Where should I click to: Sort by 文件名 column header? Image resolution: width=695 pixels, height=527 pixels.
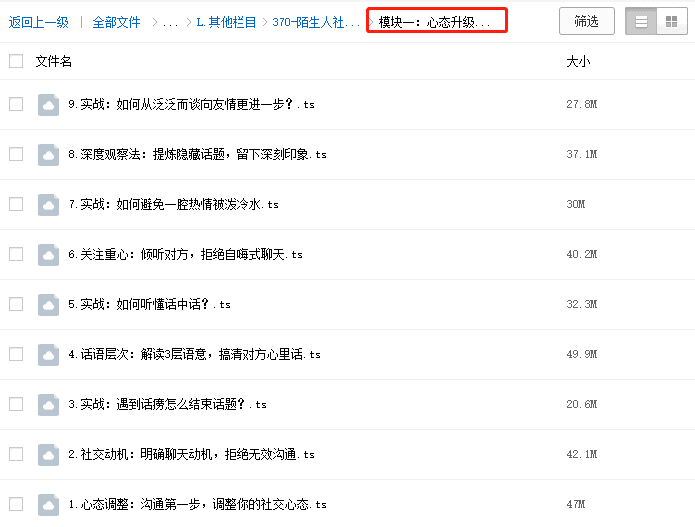pos(54,61)
